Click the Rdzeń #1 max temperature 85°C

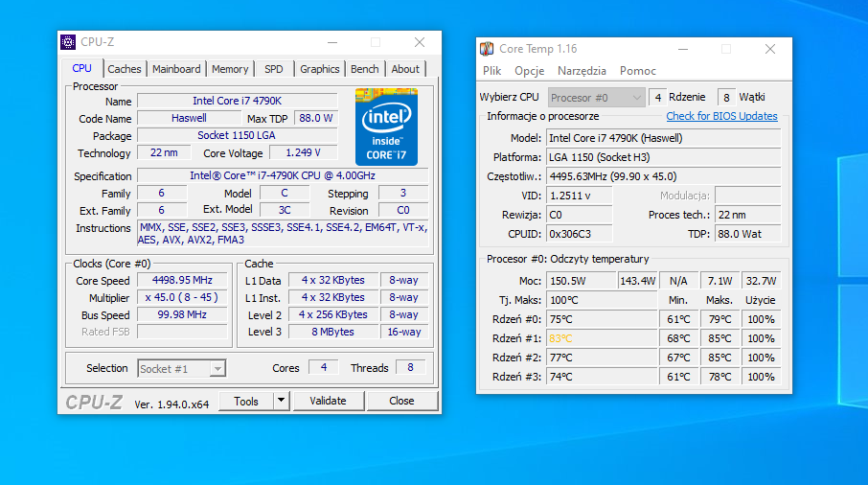coord(720,338)
